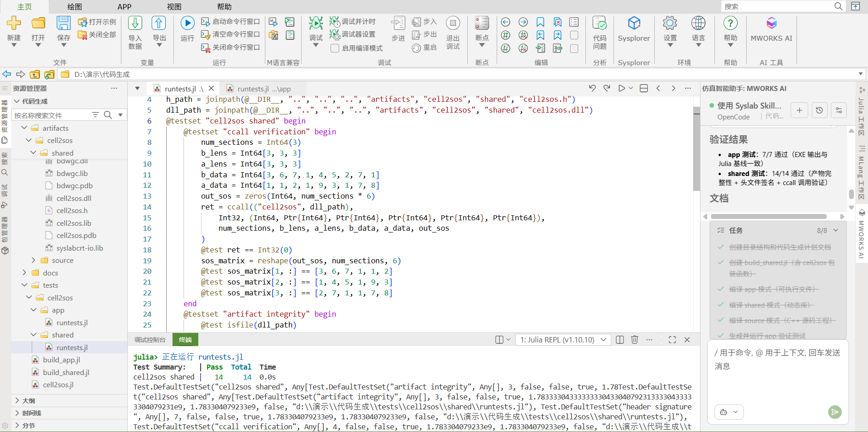This screenshot has width=868, height=432.
Task: Collapse the 任务 8/8 task list
Action: pos(836,230)
